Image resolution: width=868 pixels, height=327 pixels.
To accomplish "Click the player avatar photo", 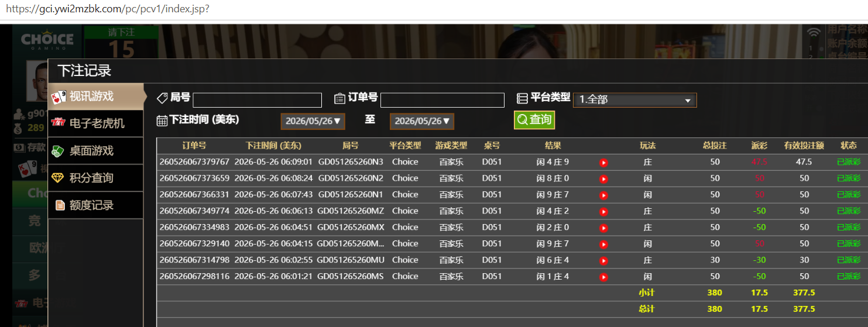I will pyautogui.click(x=38, y=81).
